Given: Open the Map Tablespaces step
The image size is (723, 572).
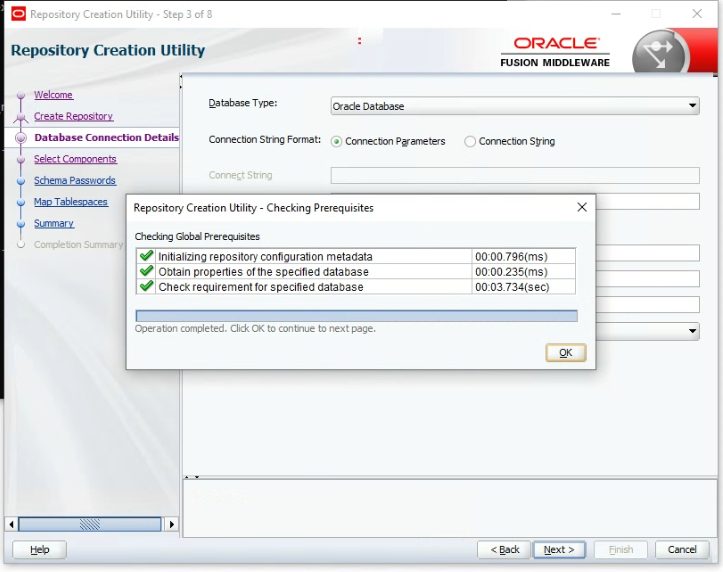Looking at the screenshot, I should pyautogui.click(x=71, y=202).
